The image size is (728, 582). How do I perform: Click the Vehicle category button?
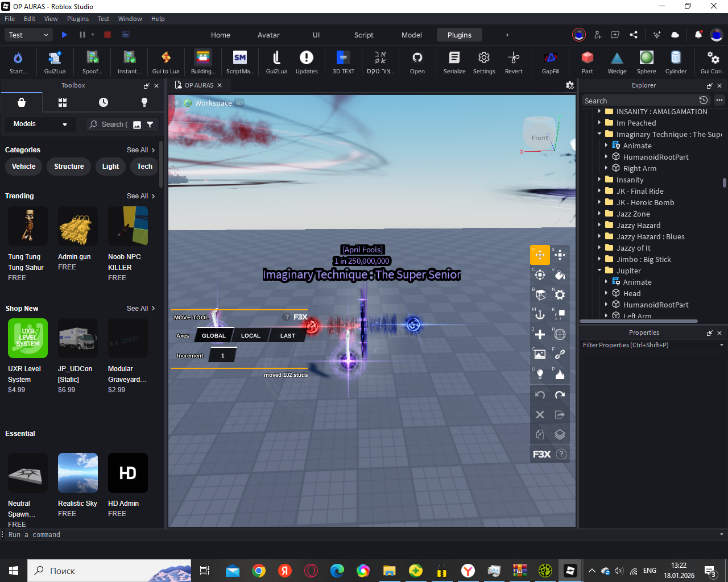pos(24,167)
